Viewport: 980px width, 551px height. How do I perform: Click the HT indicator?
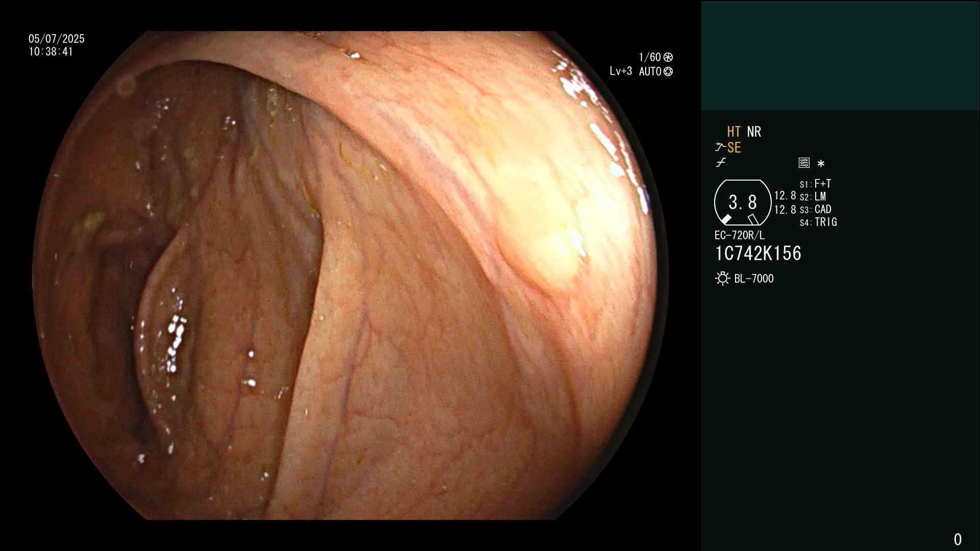point(734,132)
